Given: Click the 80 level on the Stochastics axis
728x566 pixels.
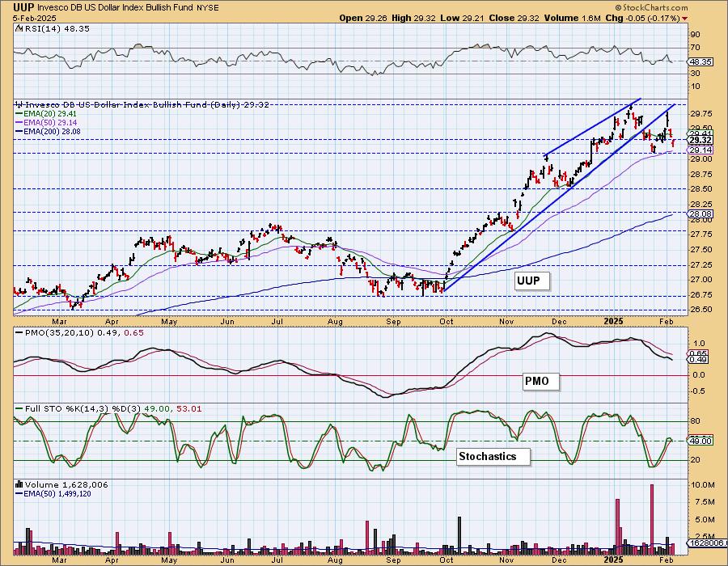Looking at the screenshot, I should (695, 421).
